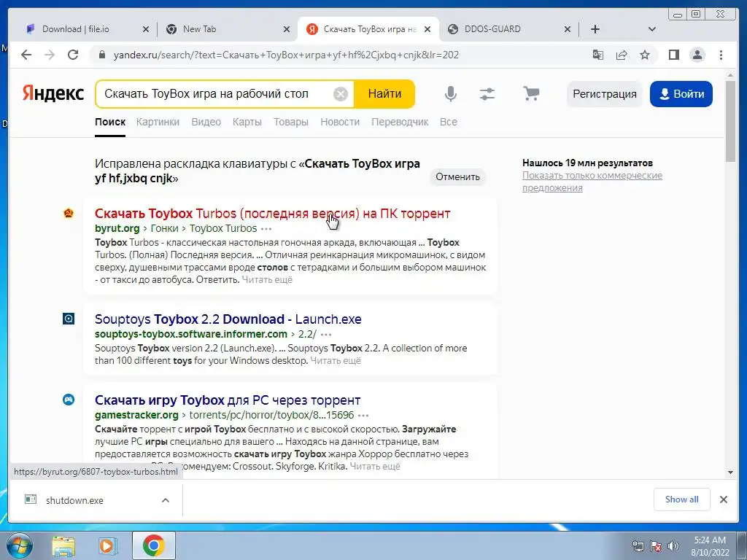The width and height of the screenshot is (747, 560).
Task: Click Отменить to undo layout correction
Action: coord(457,176)
